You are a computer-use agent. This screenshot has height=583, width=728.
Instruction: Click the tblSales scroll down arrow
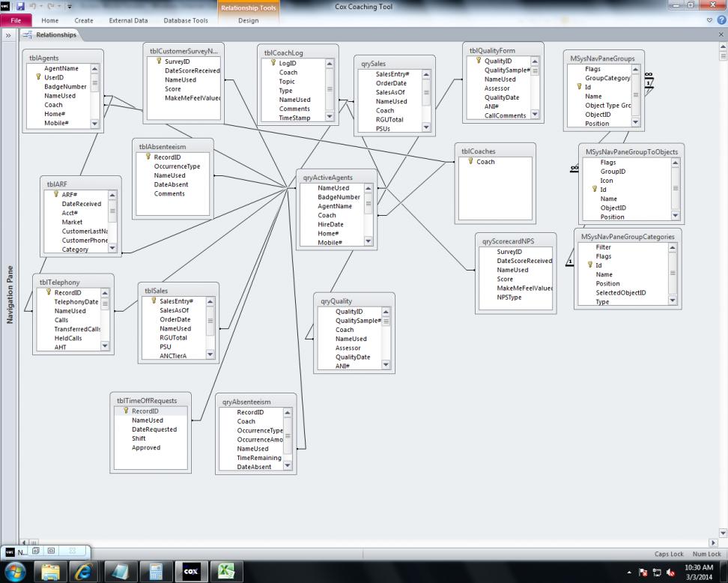pyautogui.click(x=210, y=354)
